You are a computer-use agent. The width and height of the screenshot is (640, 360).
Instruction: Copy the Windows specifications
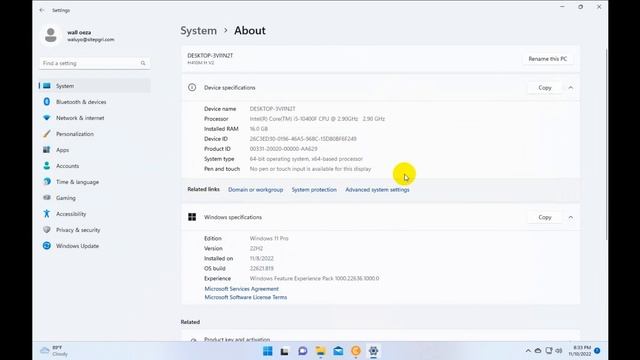coord(544,218)
